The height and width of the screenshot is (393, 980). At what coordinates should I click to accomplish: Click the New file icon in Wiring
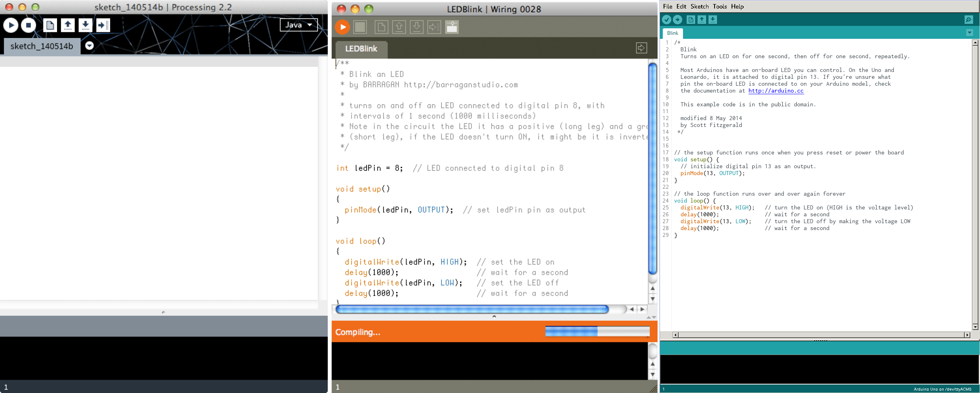(381, 27)
